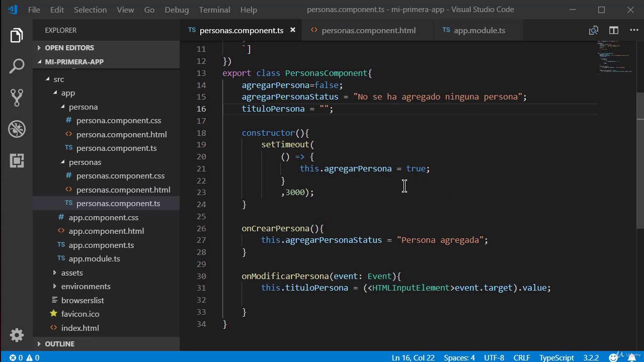
Task: Open the Extensions view
Action: click(17, 160)
